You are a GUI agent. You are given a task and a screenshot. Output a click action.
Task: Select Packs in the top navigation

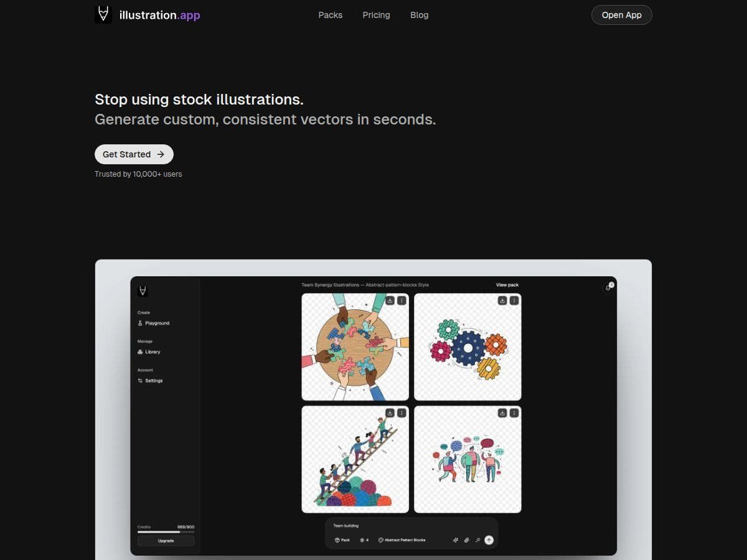pyautogui.click(x=330, y=15)
